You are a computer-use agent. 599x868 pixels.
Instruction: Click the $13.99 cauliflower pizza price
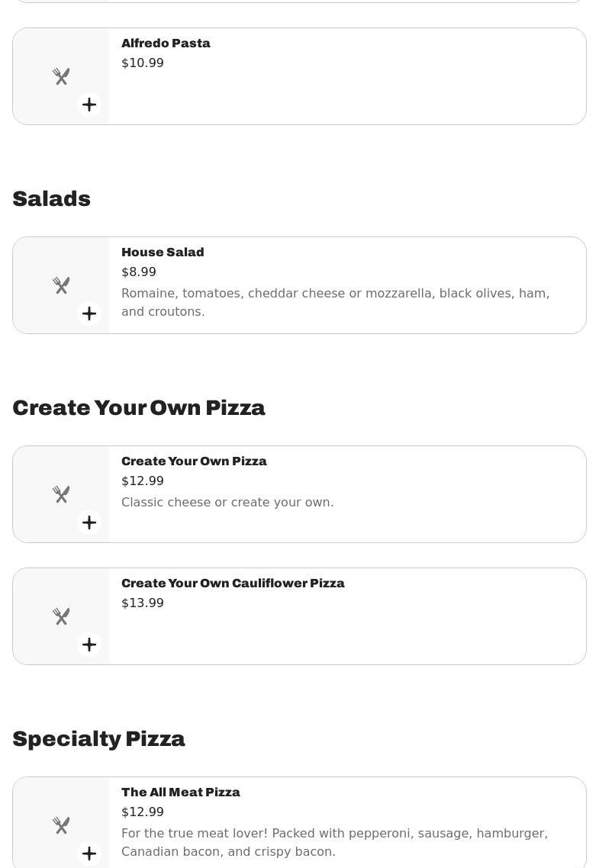click(143, 603)
